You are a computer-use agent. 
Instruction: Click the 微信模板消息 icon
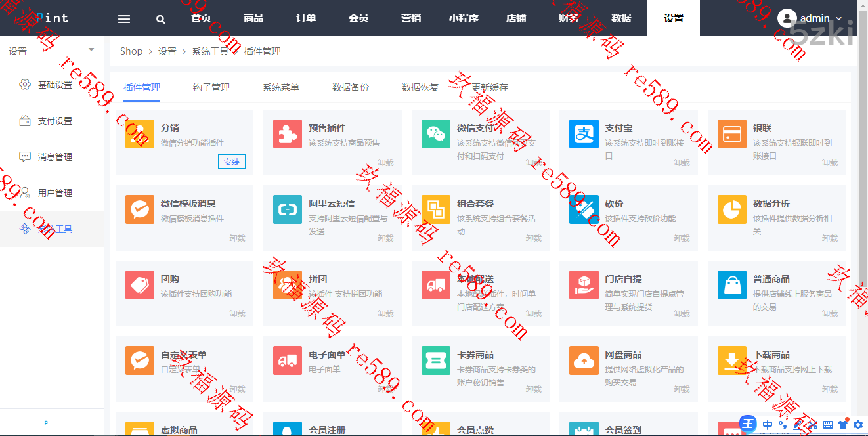(140, 209)
